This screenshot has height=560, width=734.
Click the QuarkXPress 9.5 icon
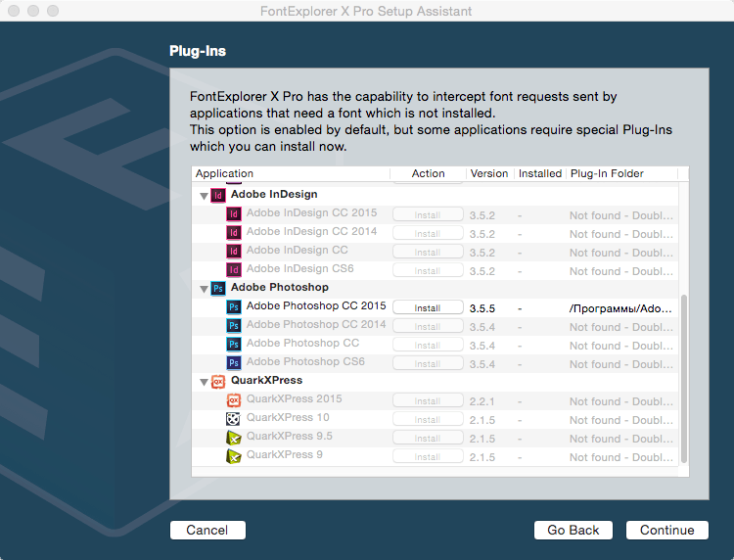pos(234,438)
